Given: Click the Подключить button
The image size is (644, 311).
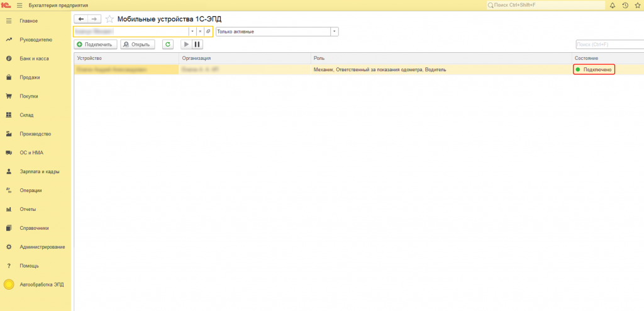Looking at the screenshot, I should [96, 45].
